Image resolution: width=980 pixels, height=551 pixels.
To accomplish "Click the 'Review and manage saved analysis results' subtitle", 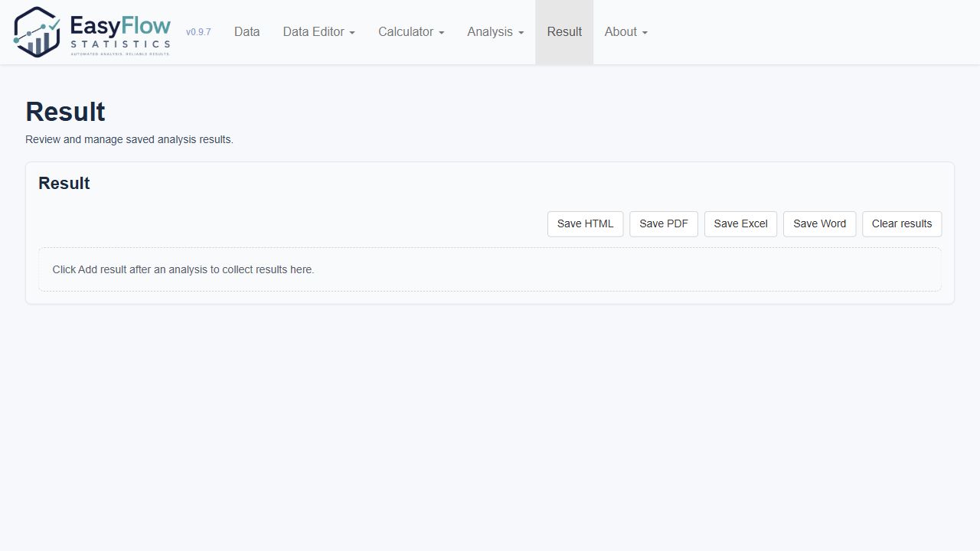I will [129, 139].
